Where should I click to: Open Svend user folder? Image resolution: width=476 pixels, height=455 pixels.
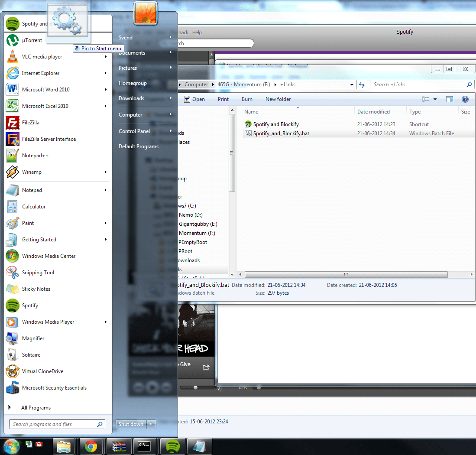[145, 38]
